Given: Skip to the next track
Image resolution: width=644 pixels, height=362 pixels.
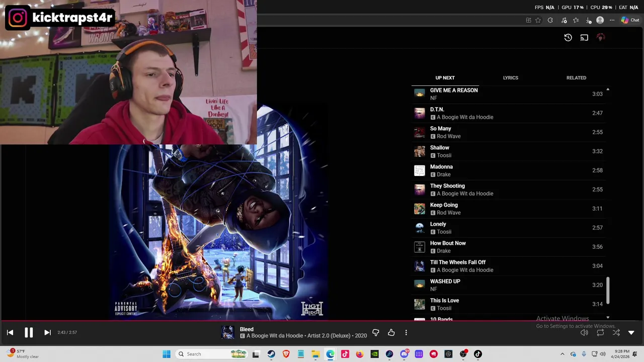Looking at the screenshot, I should point(47,332).
